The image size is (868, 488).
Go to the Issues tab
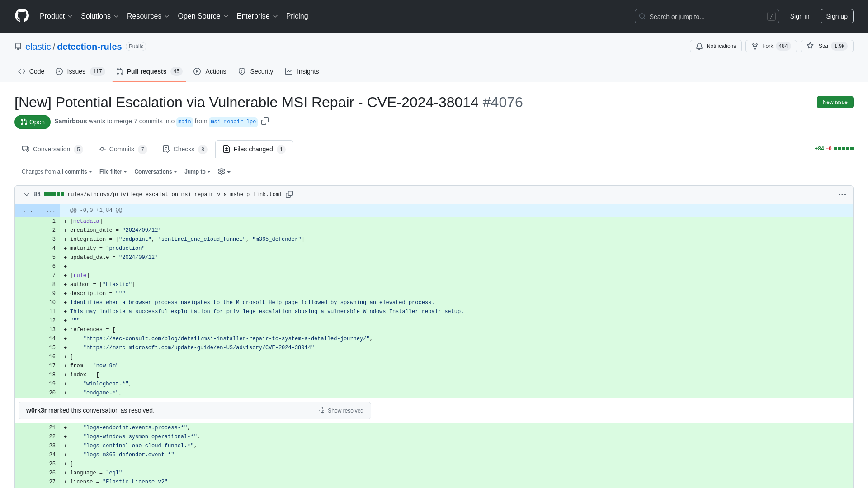tap(80, 71)
